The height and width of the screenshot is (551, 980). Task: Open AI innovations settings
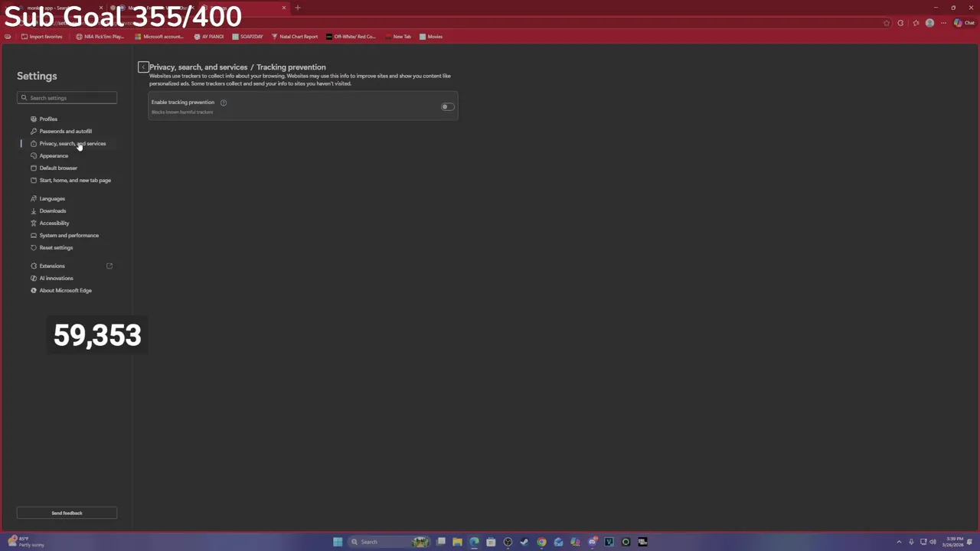coord(56,278)
